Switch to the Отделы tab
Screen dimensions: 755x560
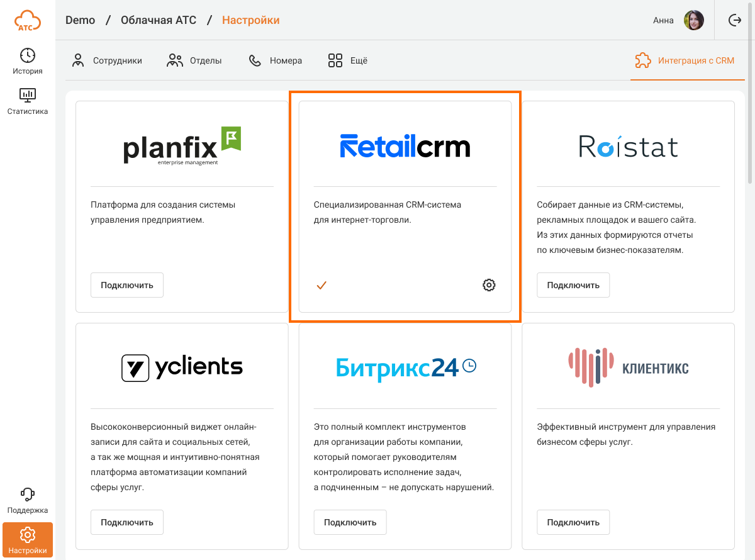194,61
